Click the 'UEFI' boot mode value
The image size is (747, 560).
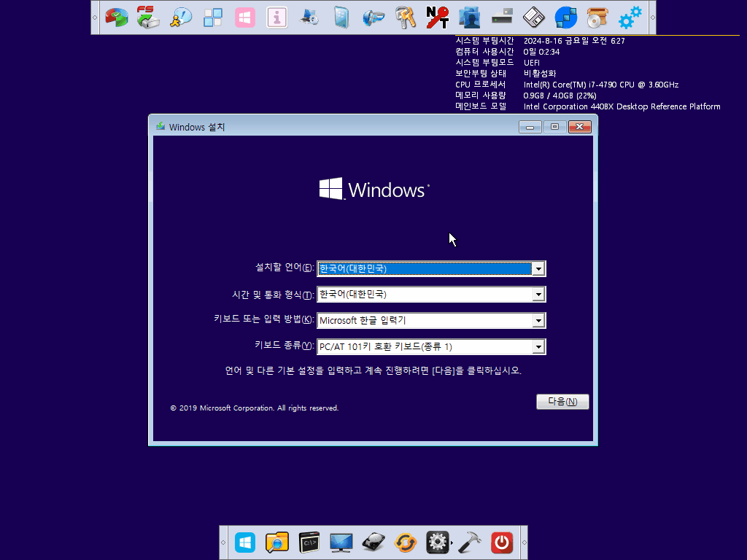point(532,63)
